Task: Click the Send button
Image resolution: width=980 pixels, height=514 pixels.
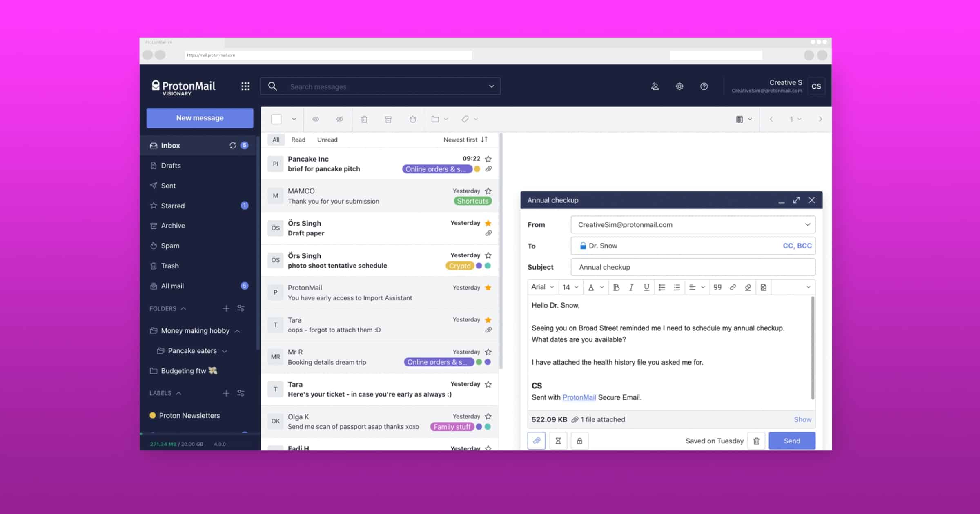Action: pos(791,441)
